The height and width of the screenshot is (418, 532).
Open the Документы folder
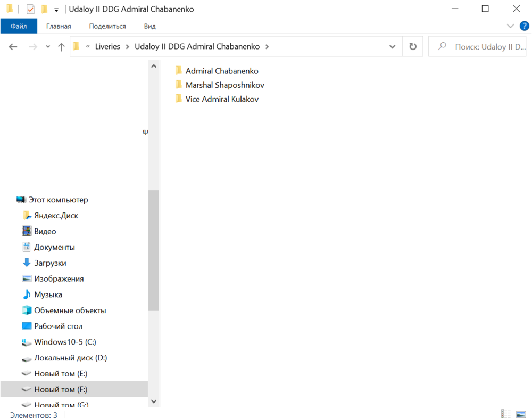point(48,247)
